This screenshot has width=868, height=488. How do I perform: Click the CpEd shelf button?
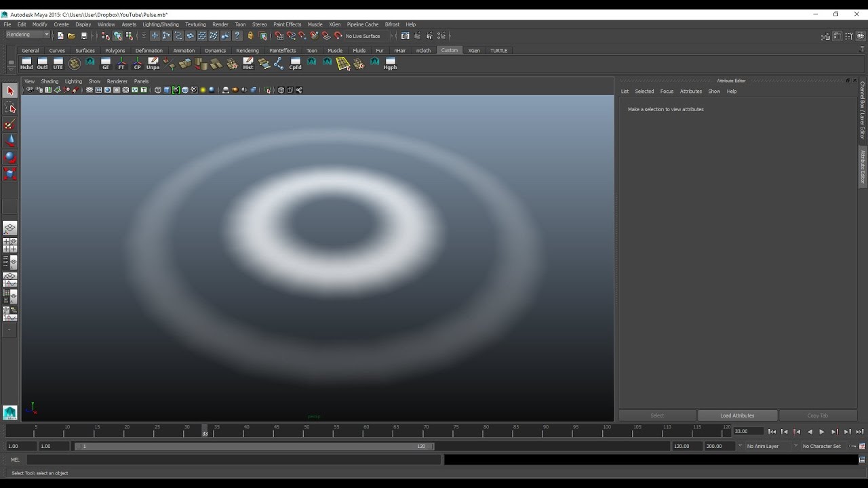(296, 64)
